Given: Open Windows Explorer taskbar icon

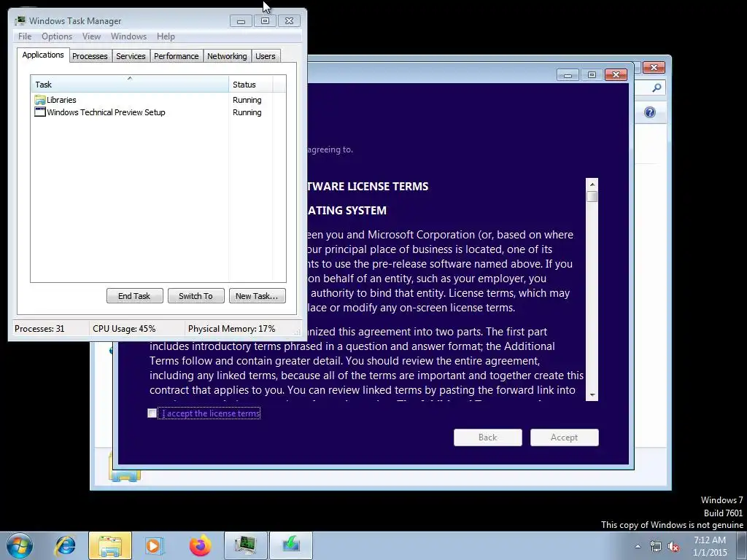Looking at the screenshot, I should pyautogui.click(x=110, y=545).
